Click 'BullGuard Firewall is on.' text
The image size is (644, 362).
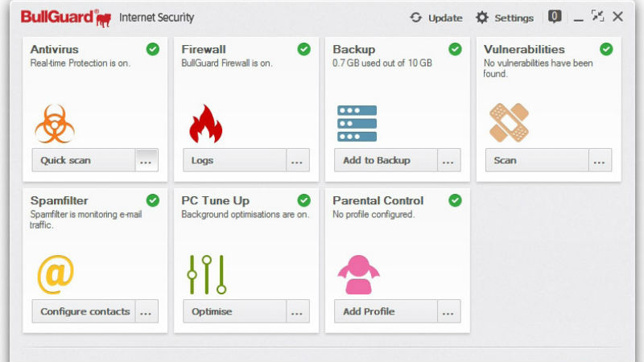point(227,63)
